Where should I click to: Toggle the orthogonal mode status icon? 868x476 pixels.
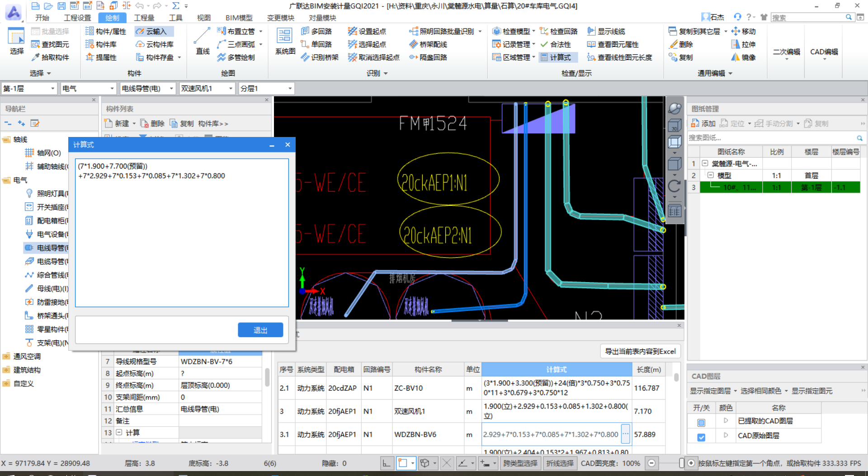387,463
